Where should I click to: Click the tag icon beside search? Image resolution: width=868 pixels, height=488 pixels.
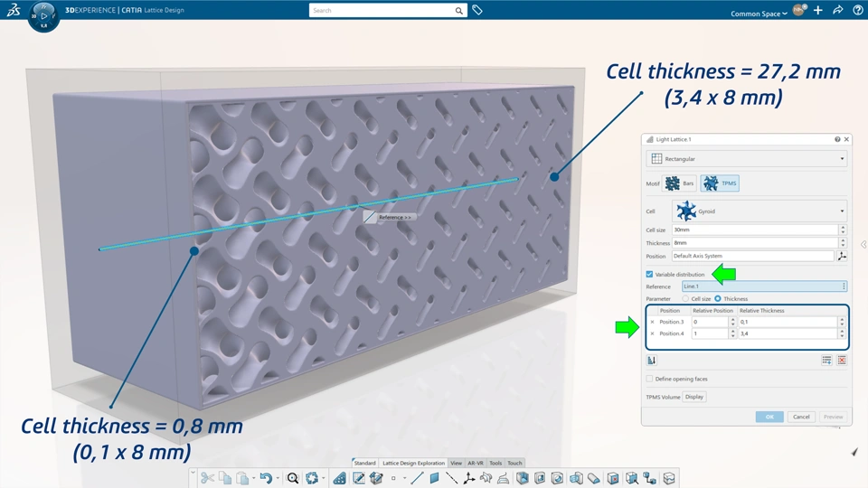pyautogui.click(x=477, y=10)
